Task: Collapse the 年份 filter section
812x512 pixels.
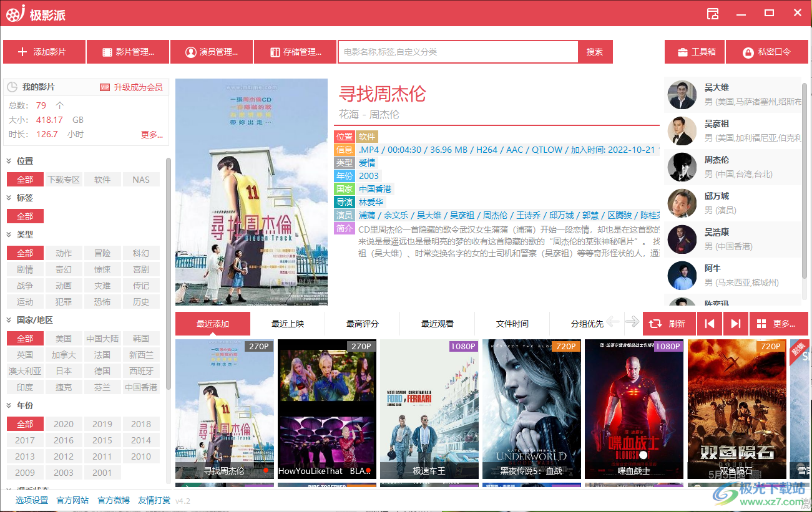Action: [10, 405]
